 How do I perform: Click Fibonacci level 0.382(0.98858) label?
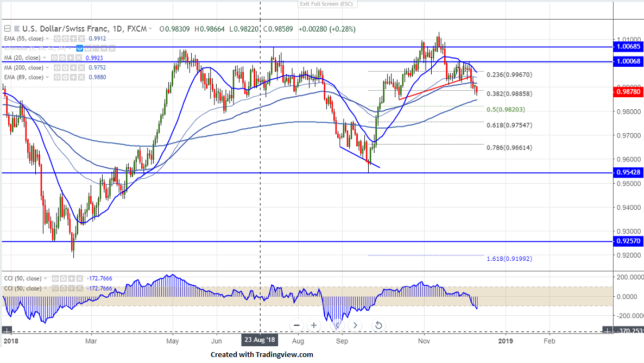(x=509, y=93)
